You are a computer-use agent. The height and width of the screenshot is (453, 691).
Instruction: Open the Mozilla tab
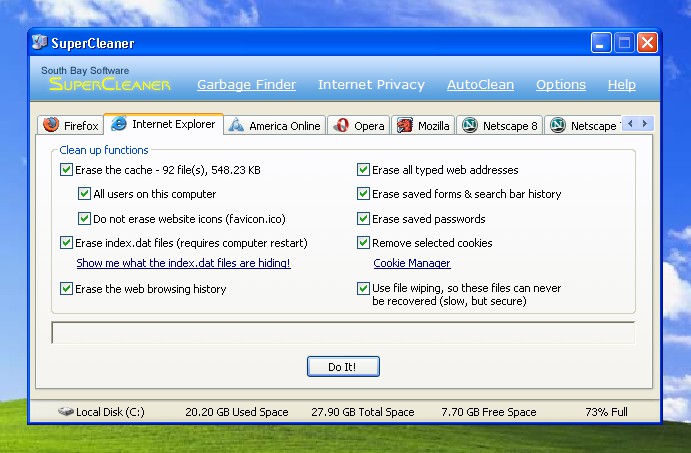423,126
